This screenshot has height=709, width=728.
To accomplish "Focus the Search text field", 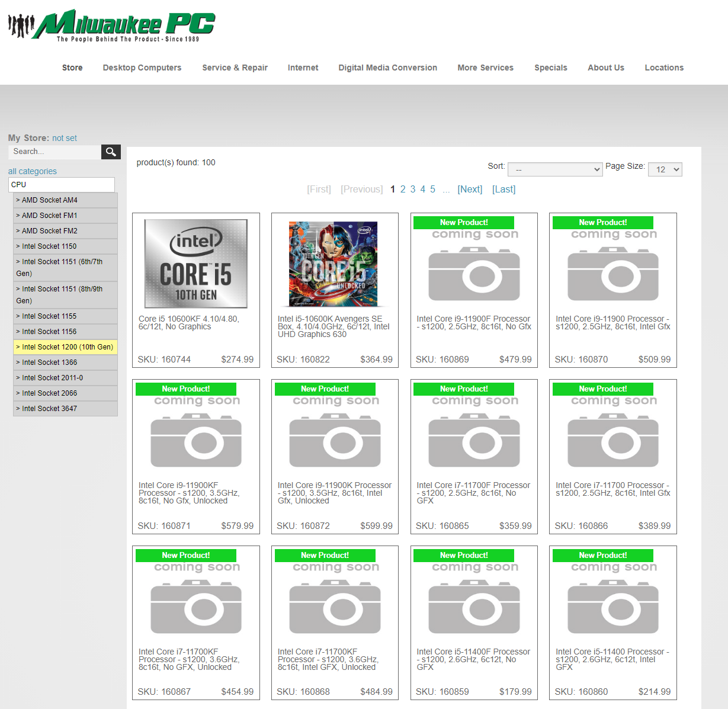I will pos(55,152).
